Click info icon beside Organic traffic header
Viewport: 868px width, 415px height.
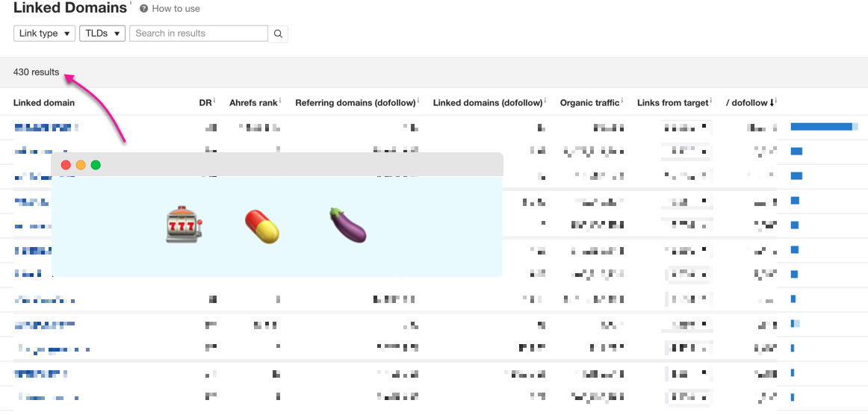point(621,101)
